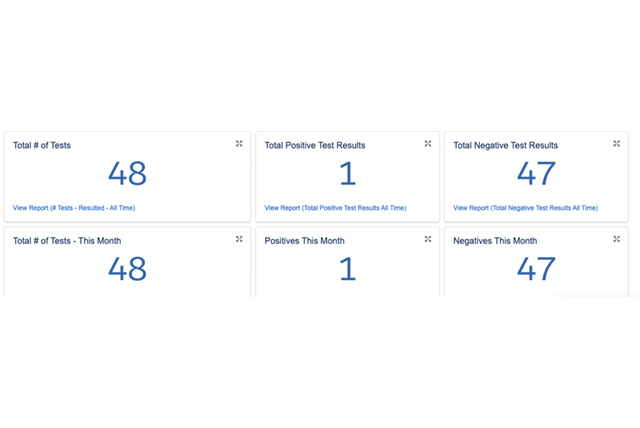640x428 pixels.
Task: Select the Total # of Tests card title
Action: pos(42,145)
